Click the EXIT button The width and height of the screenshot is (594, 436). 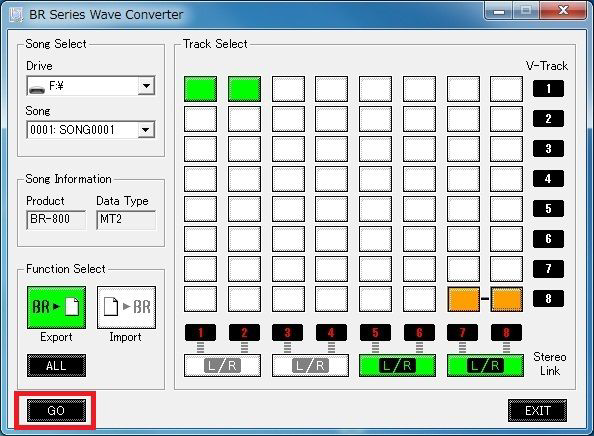[538, 411]
